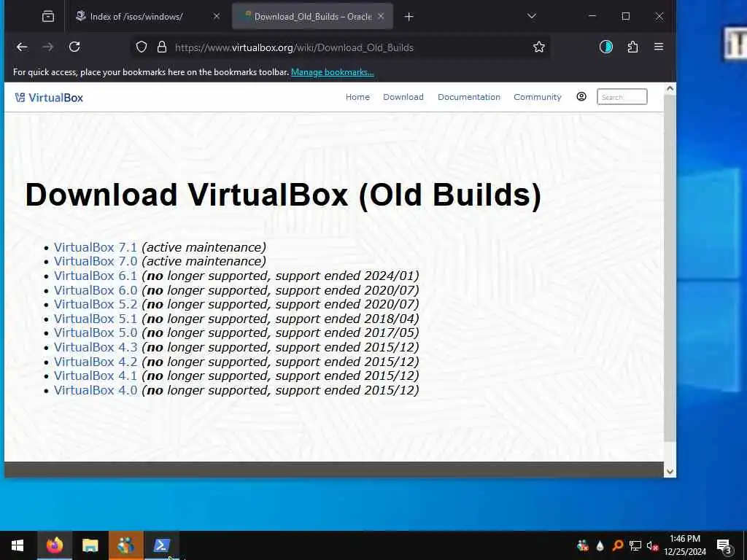Open the VirtualBox 7.1 link
The image size is (747, 560).
[x=96, y=248]
